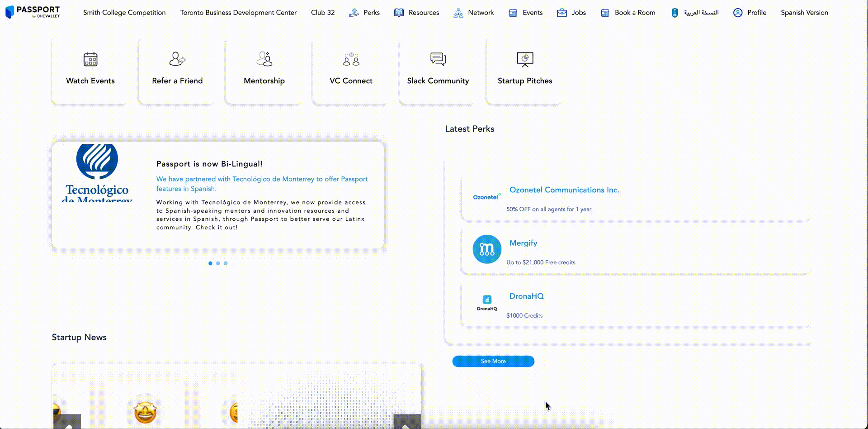Screen dimensions: 868x429
Task: Click the VC Connect icon
Action: click(x=351, y=59)
